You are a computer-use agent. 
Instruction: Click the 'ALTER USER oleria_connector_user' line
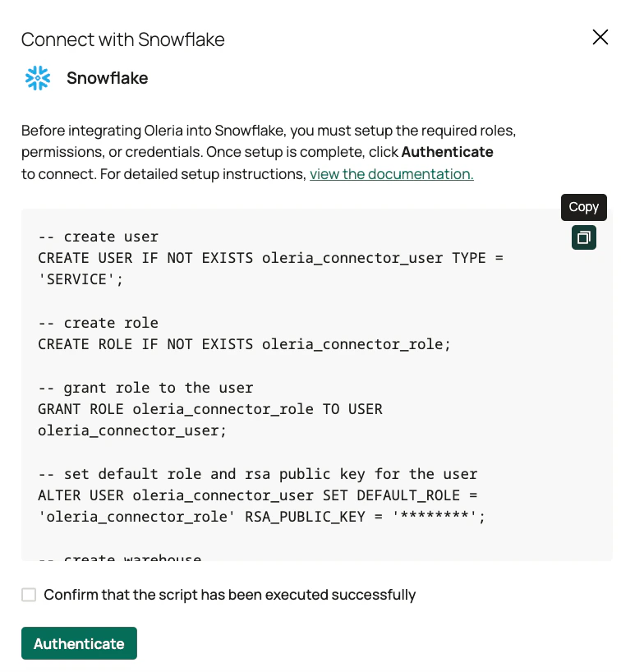pos(258,495)
